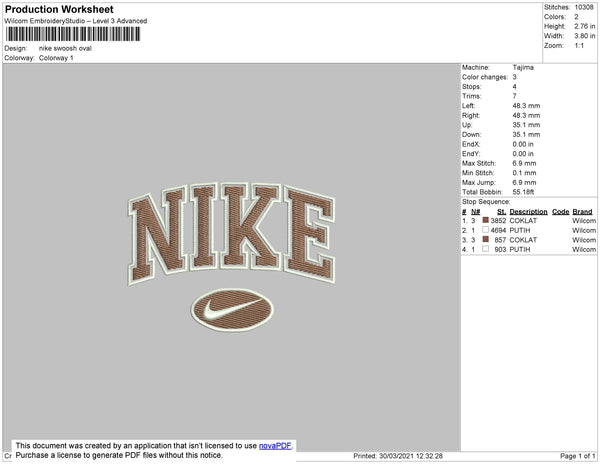Select the 'Colorway 1' value
The image size is (600, 464).
[56, 58]
